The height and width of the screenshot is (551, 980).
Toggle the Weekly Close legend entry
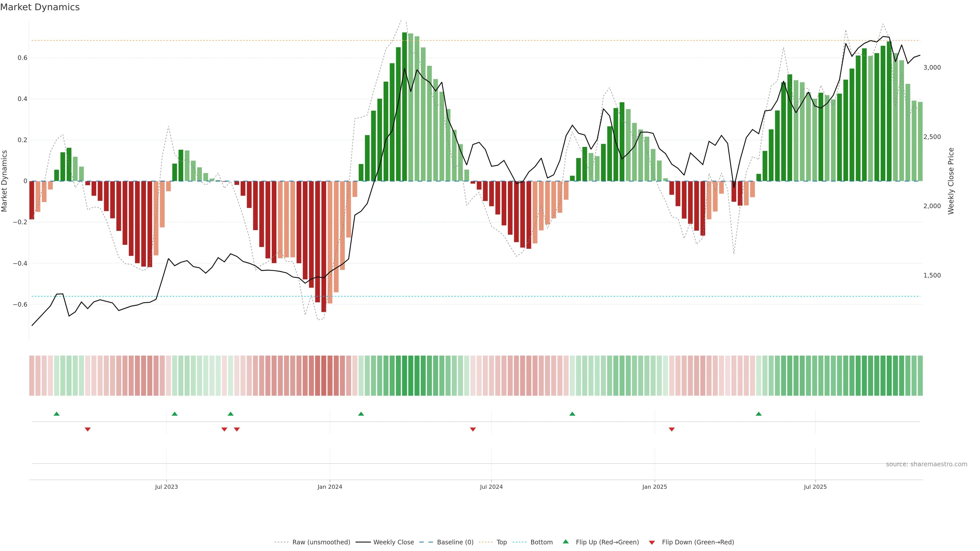pos(393,542)
